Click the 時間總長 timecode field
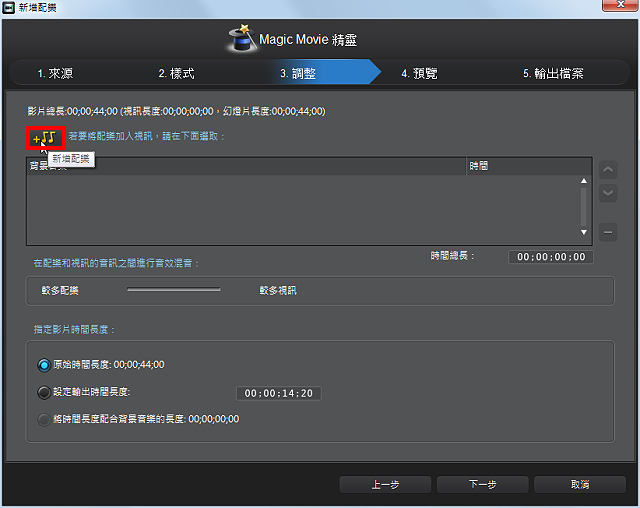Image resolution: width=640 pixels, height=508 pixels. 551,257
